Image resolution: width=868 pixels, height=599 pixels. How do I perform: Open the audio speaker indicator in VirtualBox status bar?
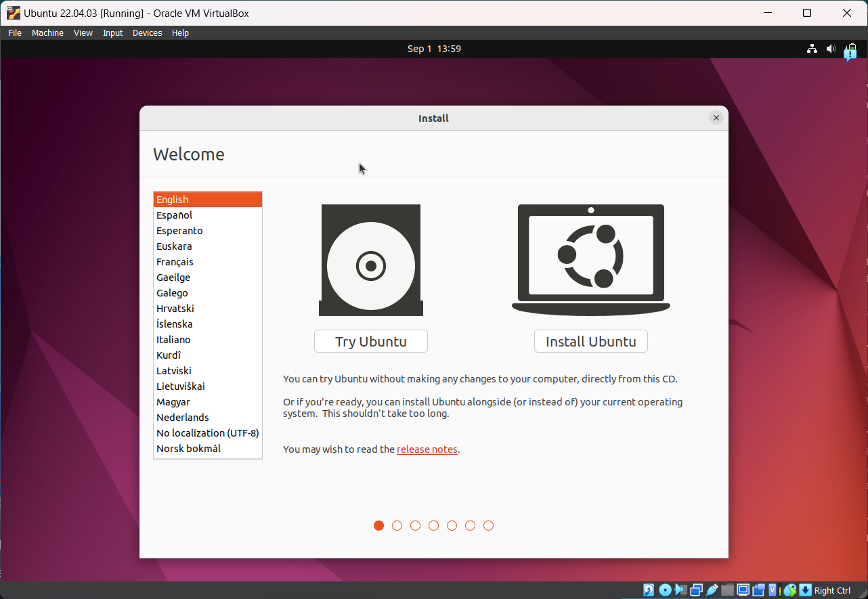680,590
